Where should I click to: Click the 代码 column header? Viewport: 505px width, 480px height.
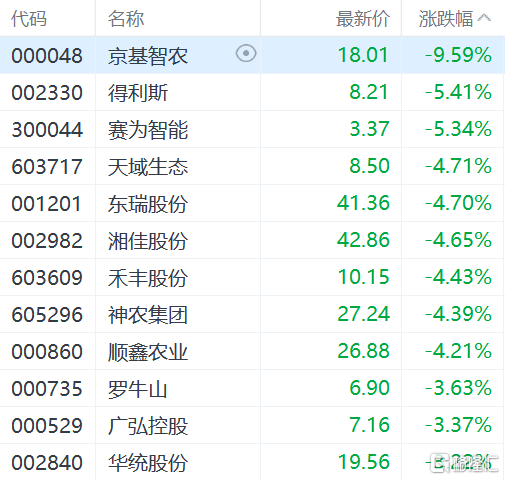point(29,18)
